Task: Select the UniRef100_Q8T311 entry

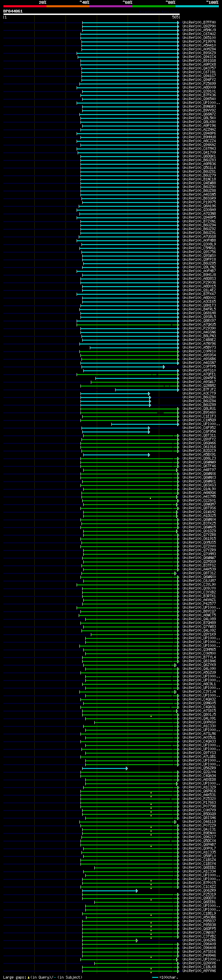Action: [x=199, y=436]
